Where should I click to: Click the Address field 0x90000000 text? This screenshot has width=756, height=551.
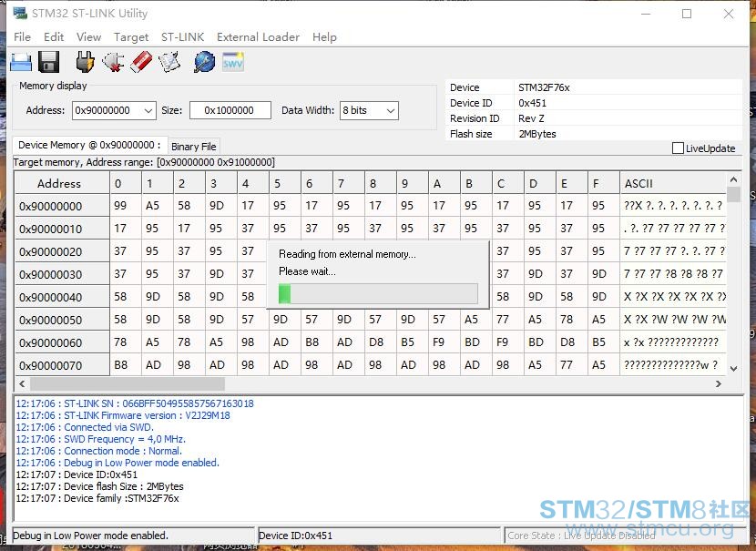[103, 110]
